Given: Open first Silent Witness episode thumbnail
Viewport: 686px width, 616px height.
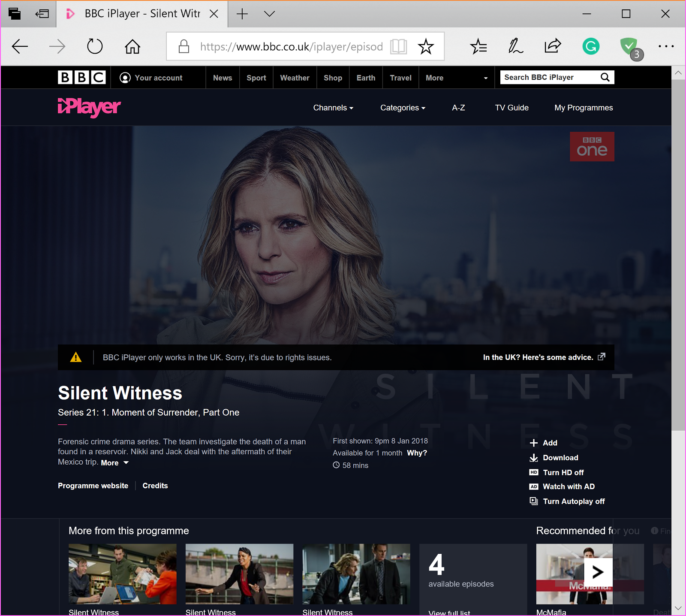Looking at the screenshot, I should 123,574.
